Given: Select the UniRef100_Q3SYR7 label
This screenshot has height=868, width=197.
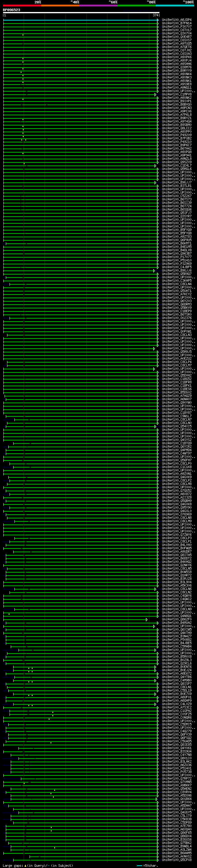Looking at the screenshot, I should click(x=177, y=216).
